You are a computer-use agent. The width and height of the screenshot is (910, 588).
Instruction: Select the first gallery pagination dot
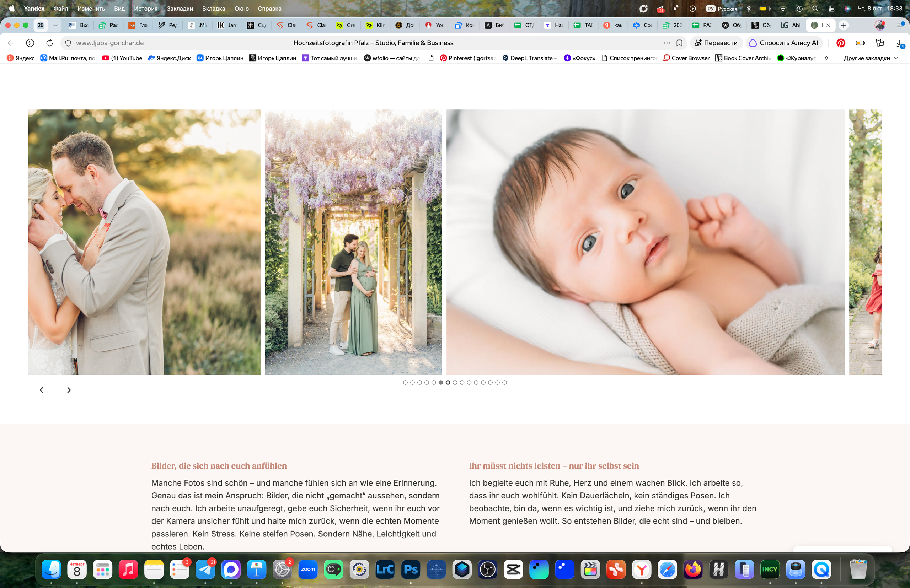(405, 382)
